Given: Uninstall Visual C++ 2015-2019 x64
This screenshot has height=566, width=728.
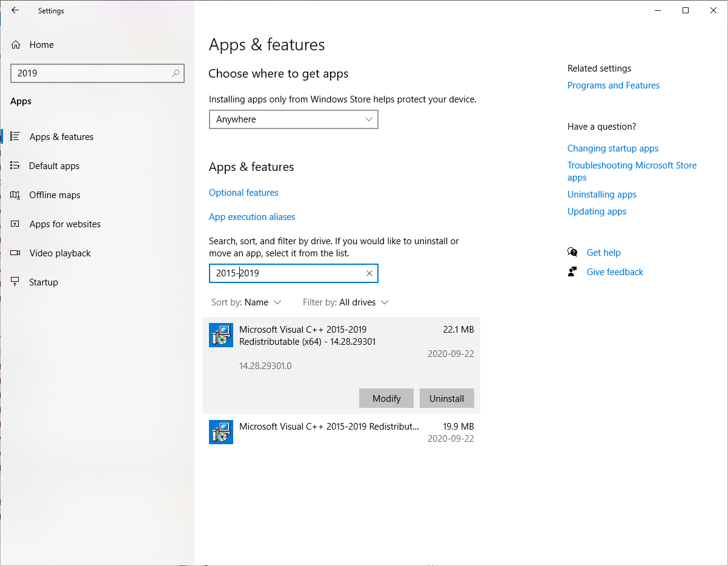Looking at the screenshot, I should (x=447, y=398).
